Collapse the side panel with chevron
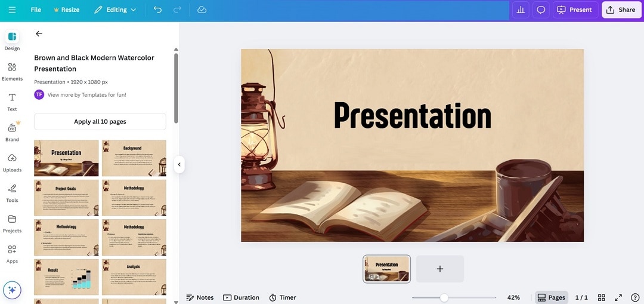Screen dimensions: 644x304 coord(179,165)
